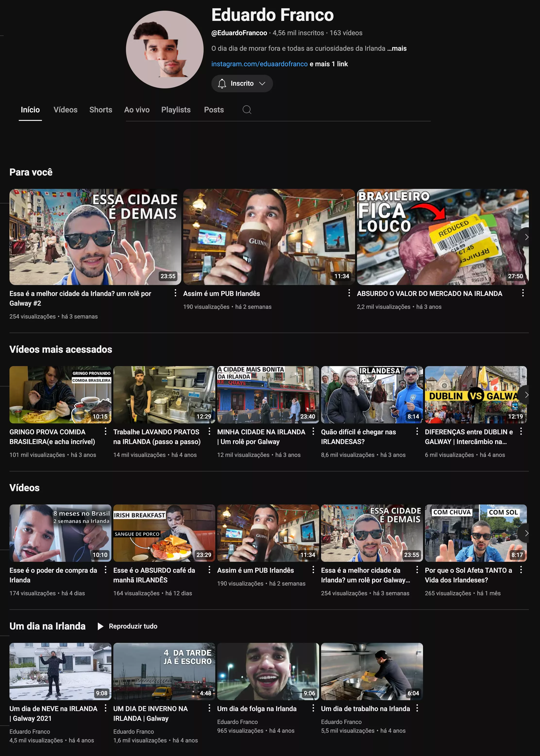Expand channel description with '...mais'

(x=397, y=49)
